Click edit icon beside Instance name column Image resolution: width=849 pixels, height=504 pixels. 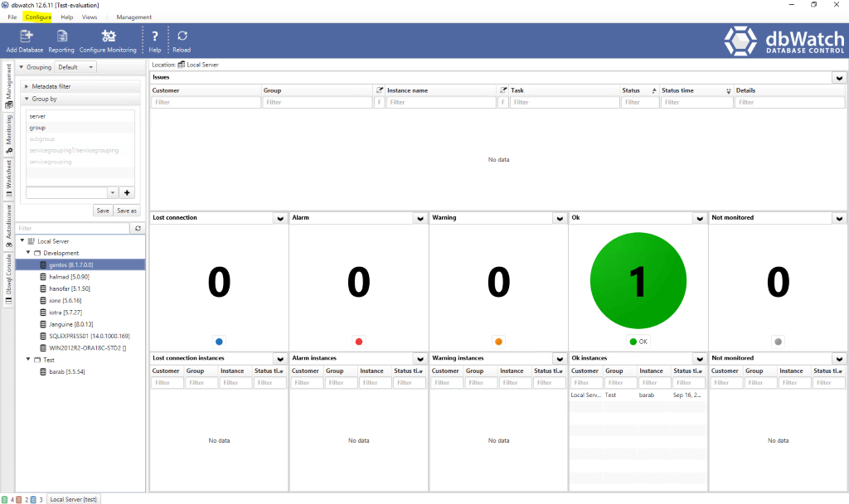(x=380, y=90)
